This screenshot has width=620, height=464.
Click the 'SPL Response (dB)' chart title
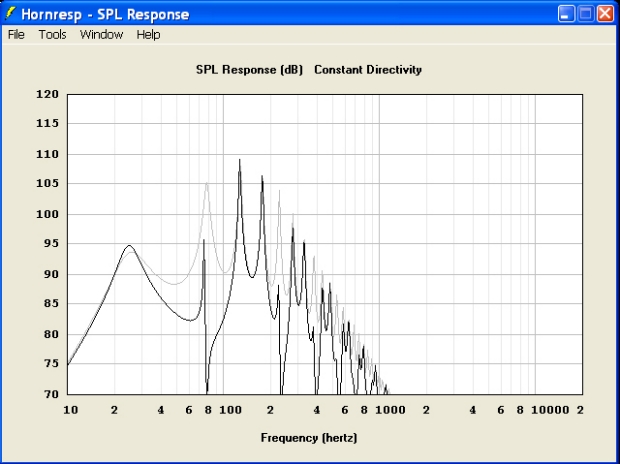point(250,70)
